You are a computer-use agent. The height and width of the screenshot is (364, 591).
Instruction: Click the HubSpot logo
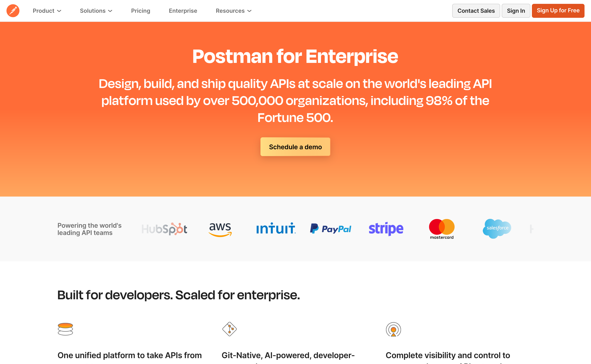click(x=164, y=229)
